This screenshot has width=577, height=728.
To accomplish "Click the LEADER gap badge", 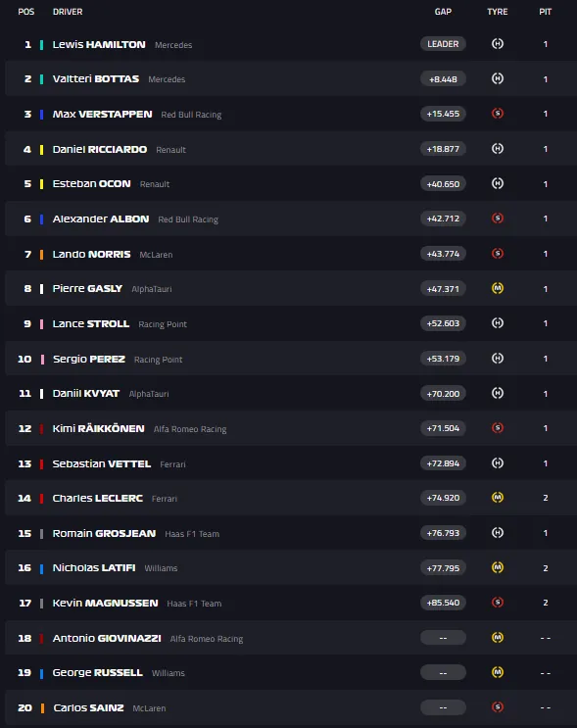I will 443,44.
